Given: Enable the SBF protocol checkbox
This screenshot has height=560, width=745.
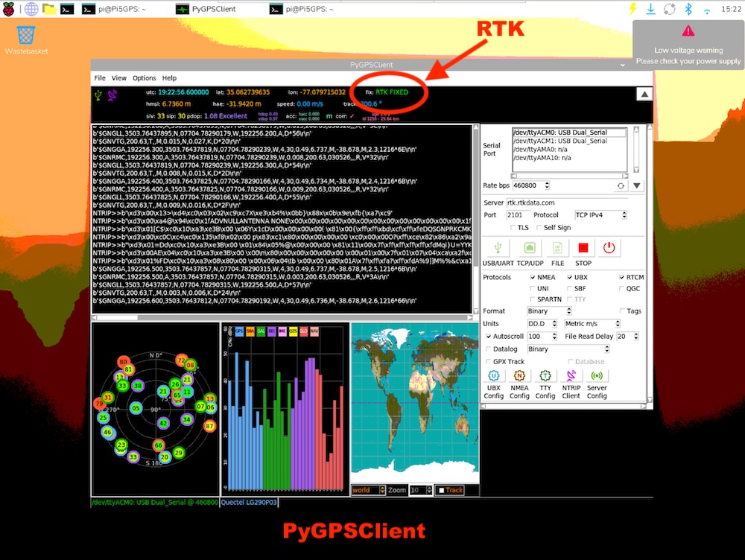Looking at the screenshot, I should point(570,288).
